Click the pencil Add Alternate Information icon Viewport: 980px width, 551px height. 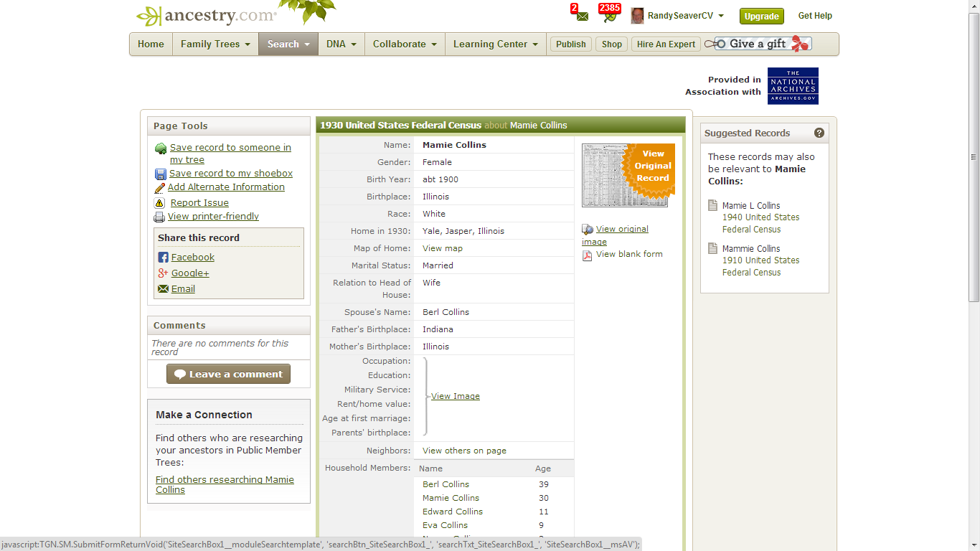[x=160, y=188]
